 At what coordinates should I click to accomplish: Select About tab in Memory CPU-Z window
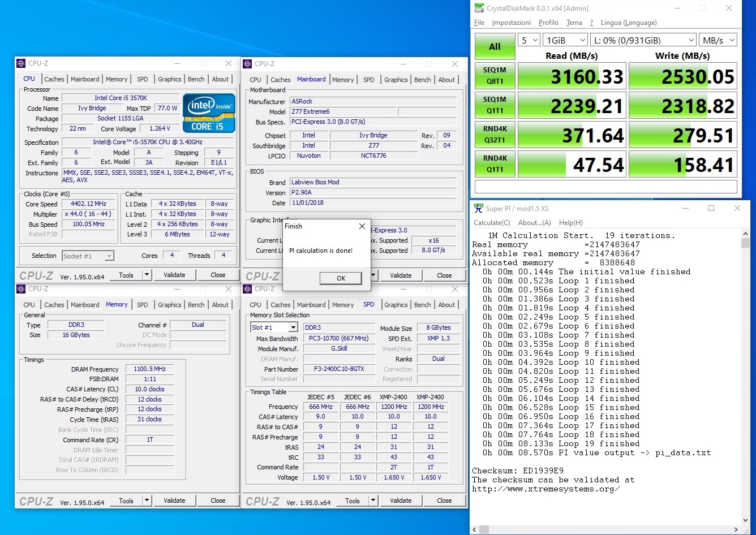[220, 305]
